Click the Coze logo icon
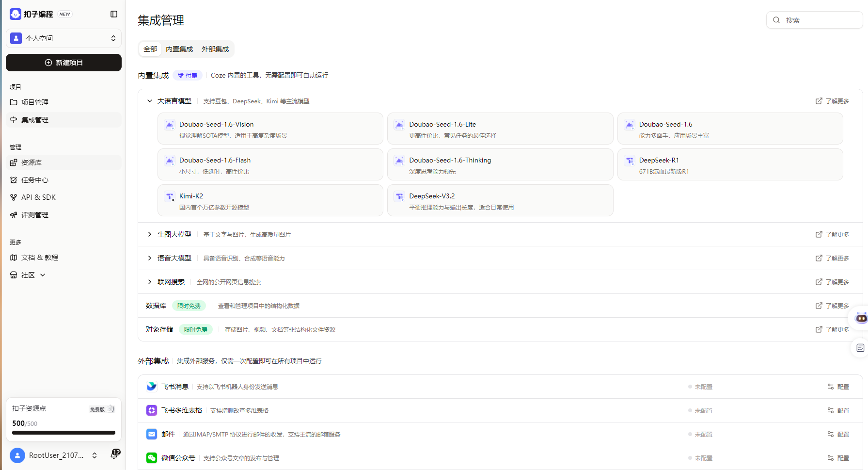Image resolution: width=868 pixels, height=470 pixels. coord(16,14)
